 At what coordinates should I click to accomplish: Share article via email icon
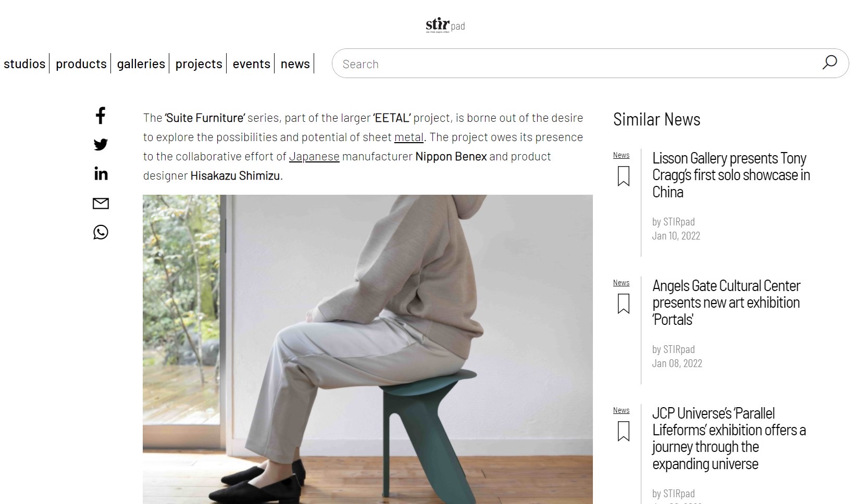[101, 203]
